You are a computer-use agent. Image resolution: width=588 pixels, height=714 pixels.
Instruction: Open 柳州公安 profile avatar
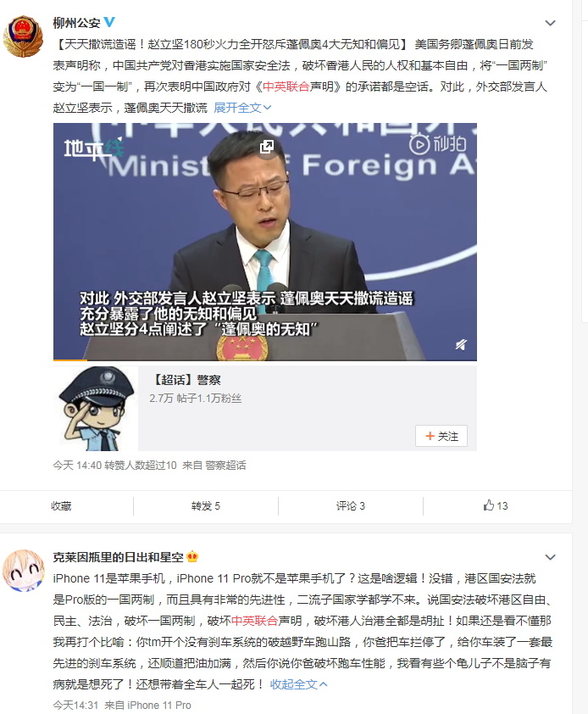tap(23, 36)
